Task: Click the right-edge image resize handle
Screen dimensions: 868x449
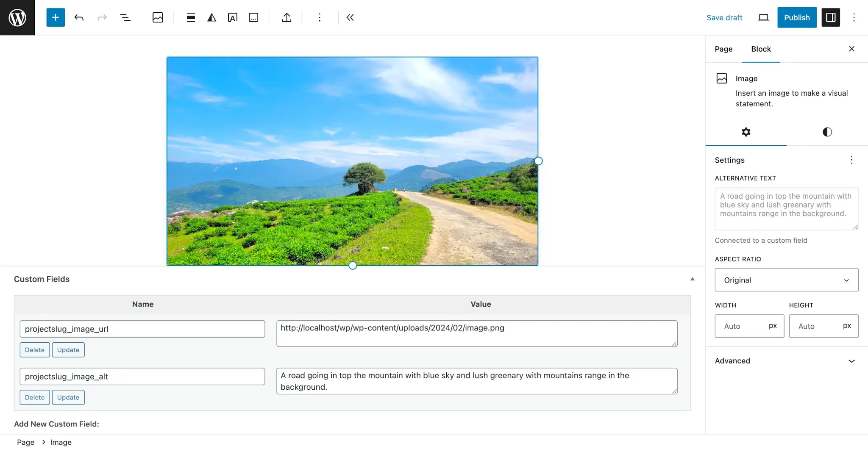Action: pos(538,161)
